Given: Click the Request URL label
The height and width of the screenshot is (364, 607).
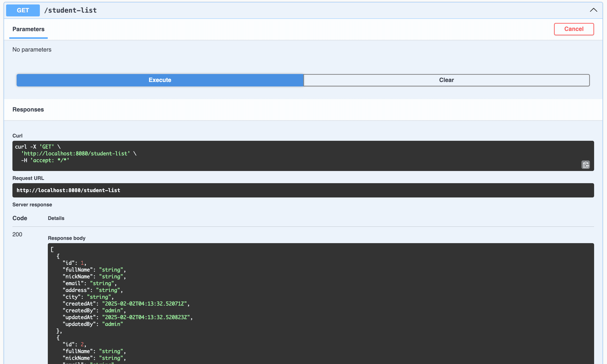Looking at the screenshot, I should [x=28, y=178].
